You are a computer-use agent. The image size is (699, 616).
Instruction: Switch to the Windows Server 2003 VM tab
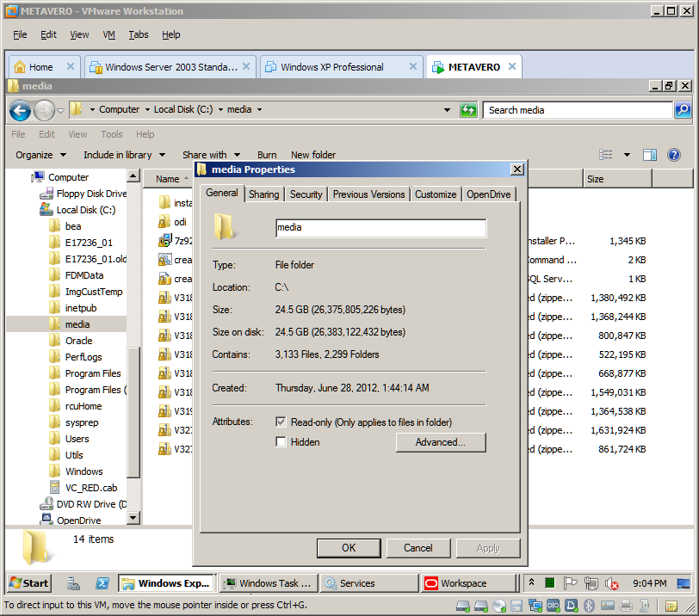click(170, 67)
